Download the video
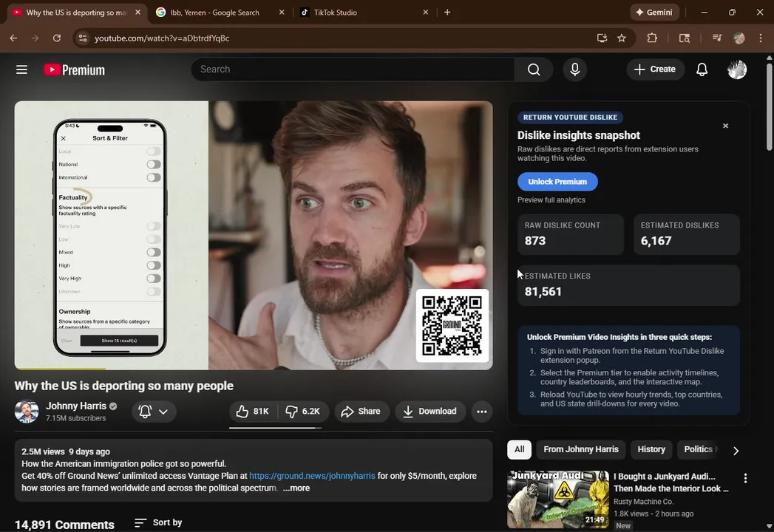The image size is (774, 532). coord(430,412)
